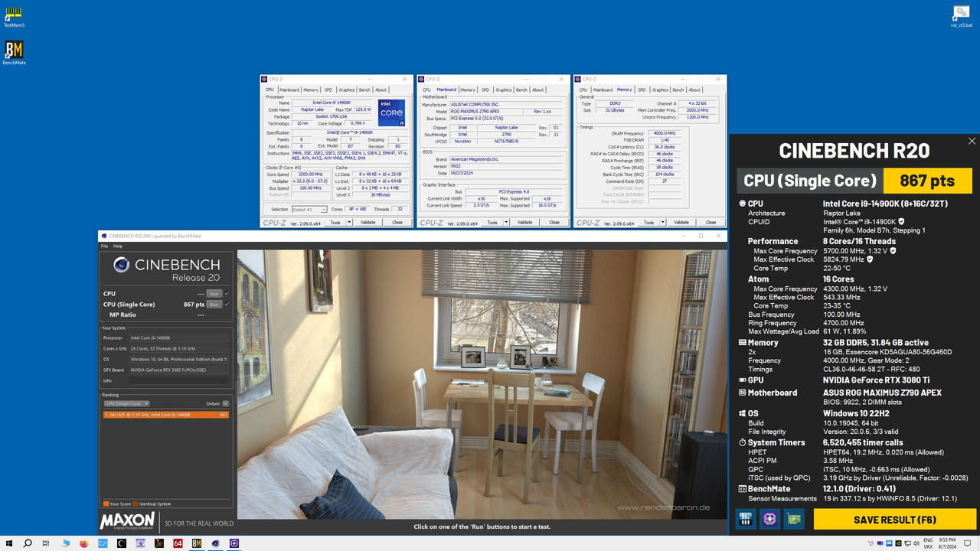
Task: Open Task View from the taskbar
Action: pyautogui.click(x=46, y=543)
